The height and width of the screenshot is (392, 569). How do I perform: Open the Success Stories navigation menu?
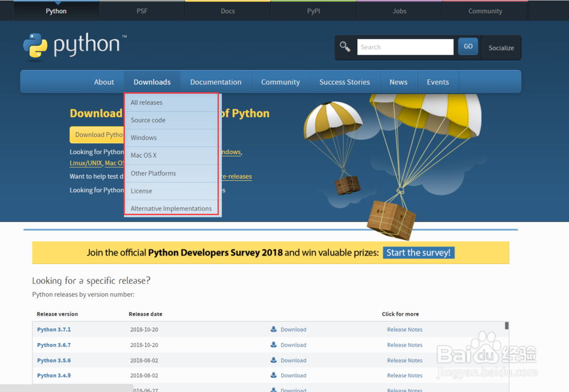pos(345,82)
